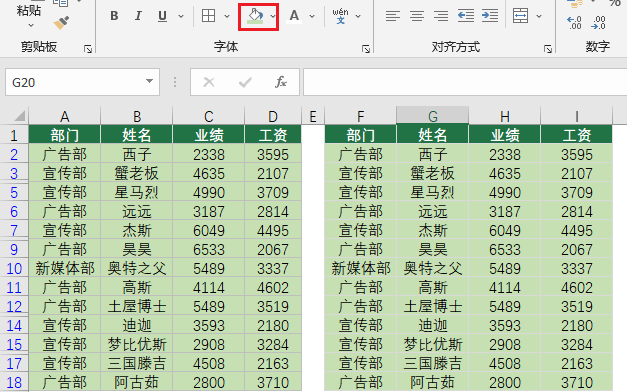This screenshot has width=627, height=392.
Task: Select column G header
Action: click(433, 116)
